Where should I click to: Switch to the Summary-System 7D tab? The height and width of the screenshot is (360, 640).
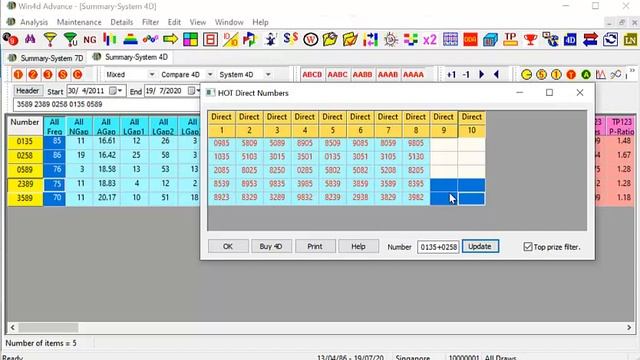46,58
